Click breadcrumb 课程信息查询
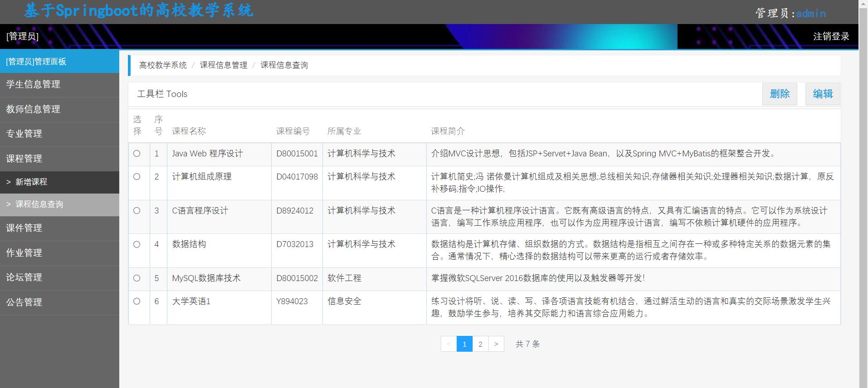The width and height of the screenshot is (868, 388). tap(284, 65)
